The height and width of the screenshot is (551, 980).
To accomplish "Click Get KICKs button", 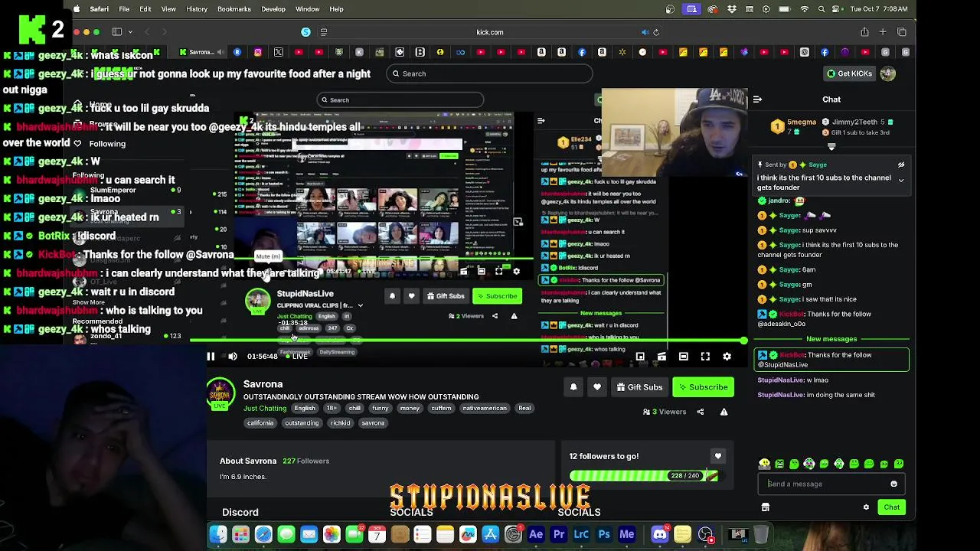I will point(849,73).
